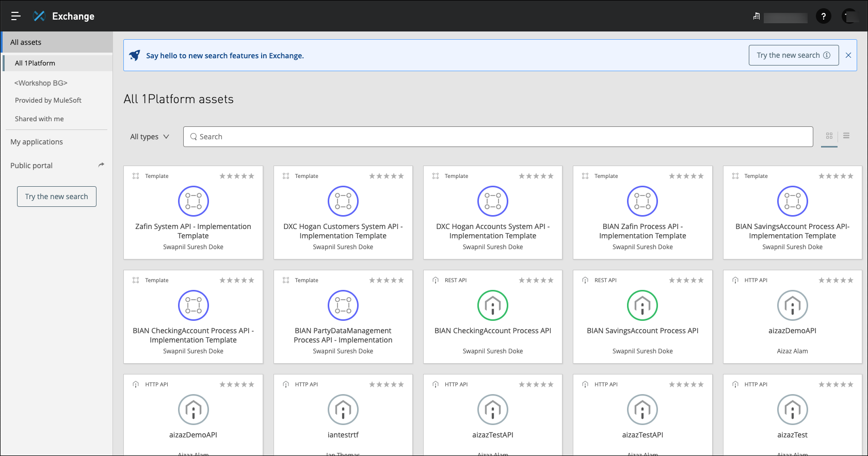The height and width of the screenshot is (456, 868).
Task: Open the user profile avatar
Action: (x=849, y=17)
